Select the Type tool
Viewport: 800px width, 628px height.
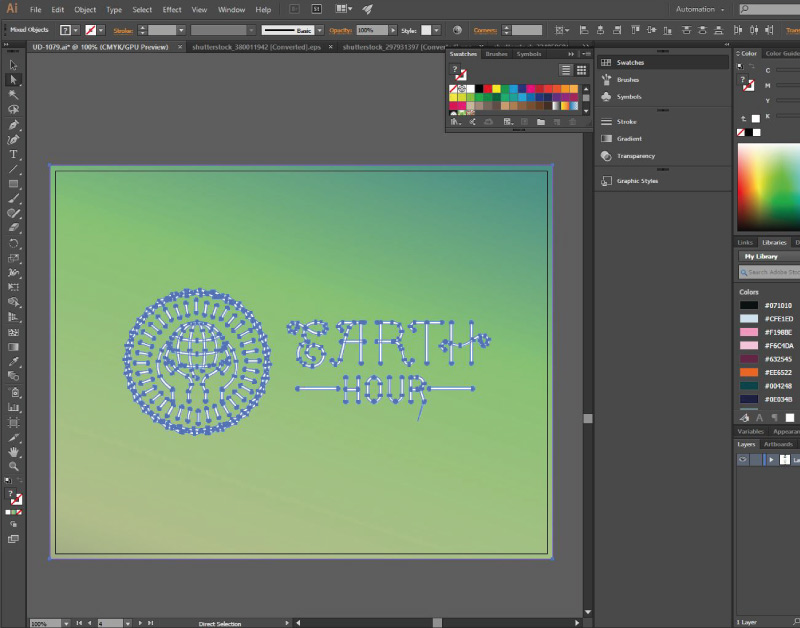pos(13,154)
